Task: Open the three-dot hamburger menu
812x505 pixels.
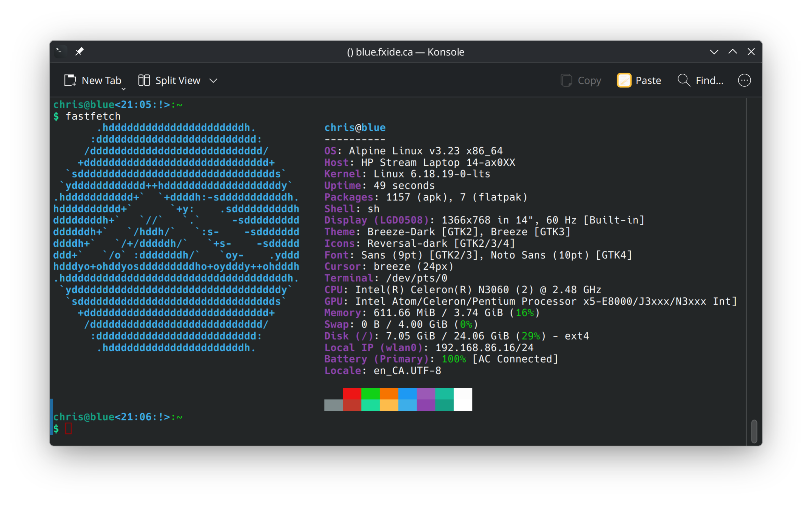Action: point(744,81)
